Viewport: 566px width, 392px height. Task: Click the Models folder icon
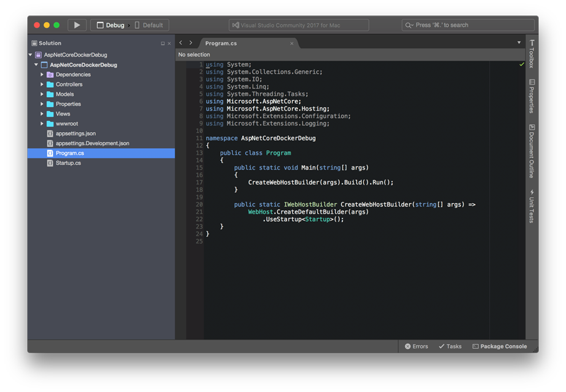tap(50, 94)
